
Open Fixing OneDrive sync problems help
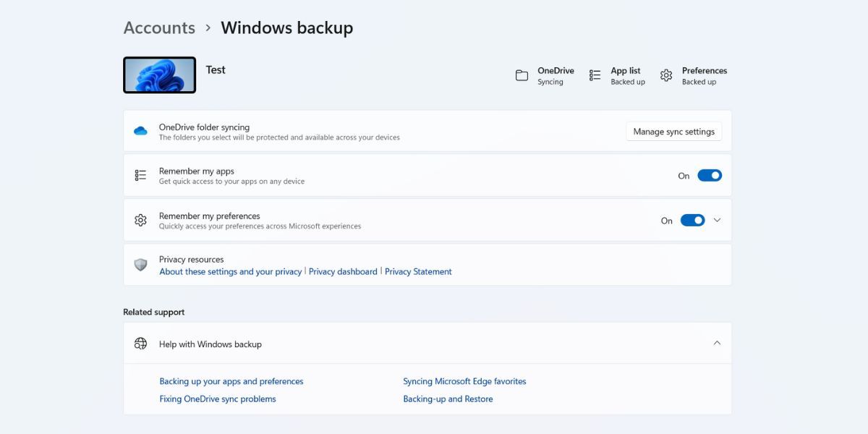coord(217,399)
